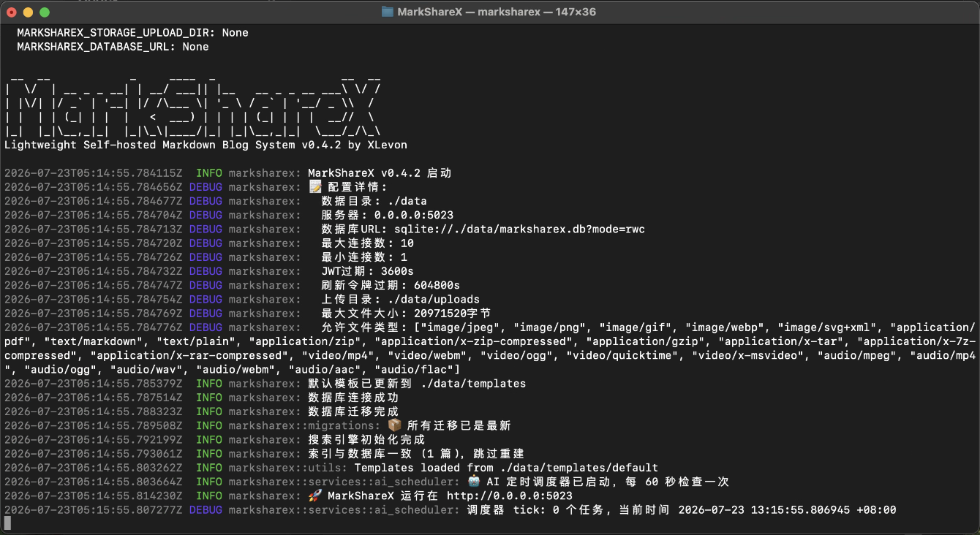Click the rocket emoji before MarkShareX 运行在

point(315,496)
